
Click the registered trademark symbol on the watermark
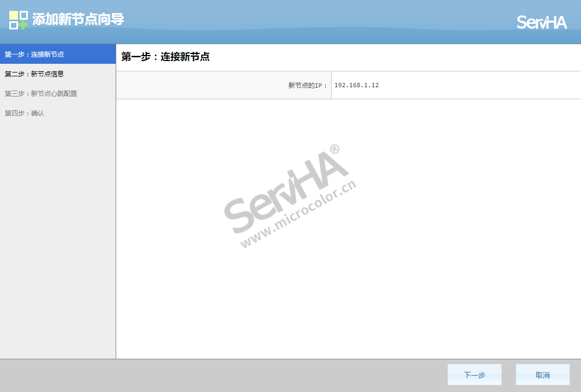(x=335, y=149)
